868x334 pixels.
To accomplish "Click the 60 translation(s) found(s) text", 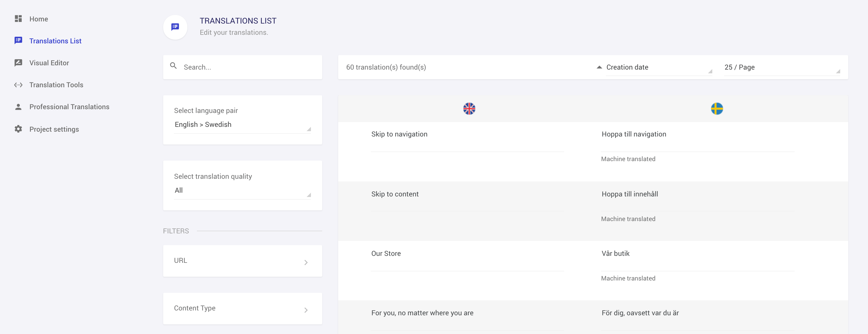I will (x=386, y=67).
